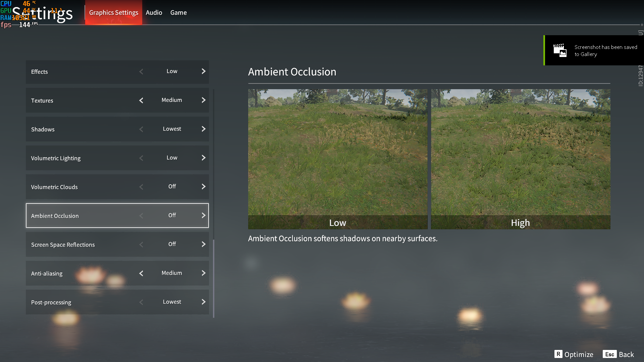Switch to the Audio tab

154,13
